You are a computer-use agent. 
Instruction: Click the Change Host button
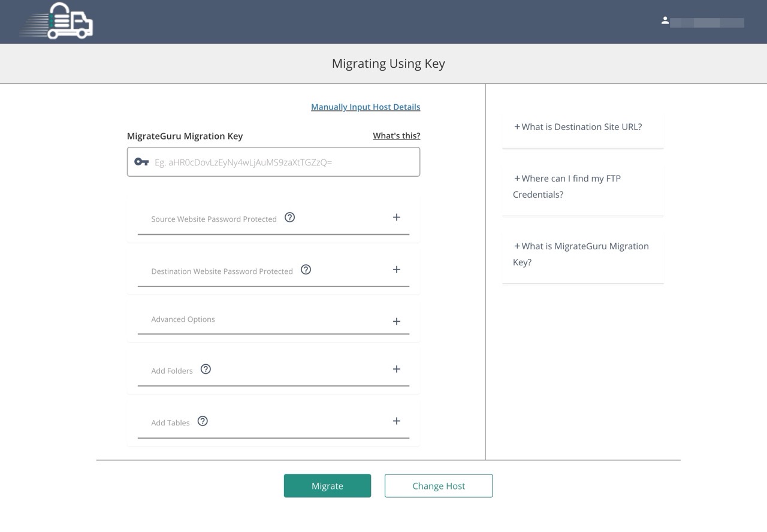(439, 486)
